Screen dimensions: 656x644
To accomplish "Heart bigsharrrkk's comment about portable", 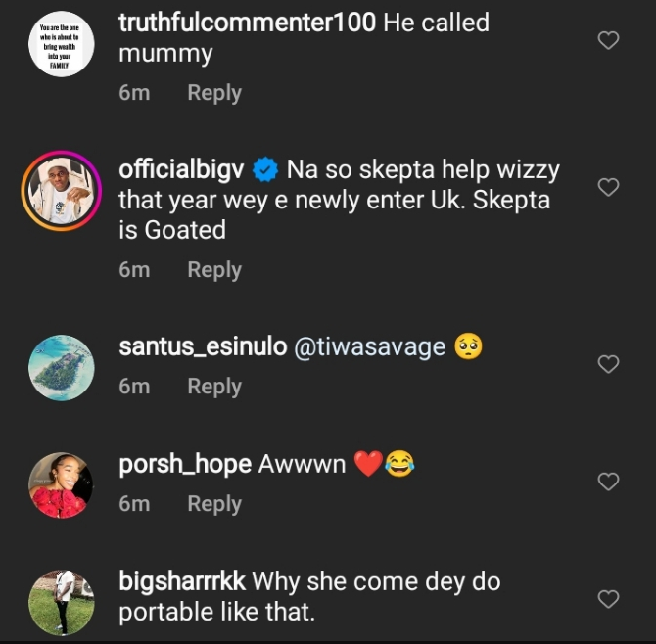I will click(x=608, y=598).
